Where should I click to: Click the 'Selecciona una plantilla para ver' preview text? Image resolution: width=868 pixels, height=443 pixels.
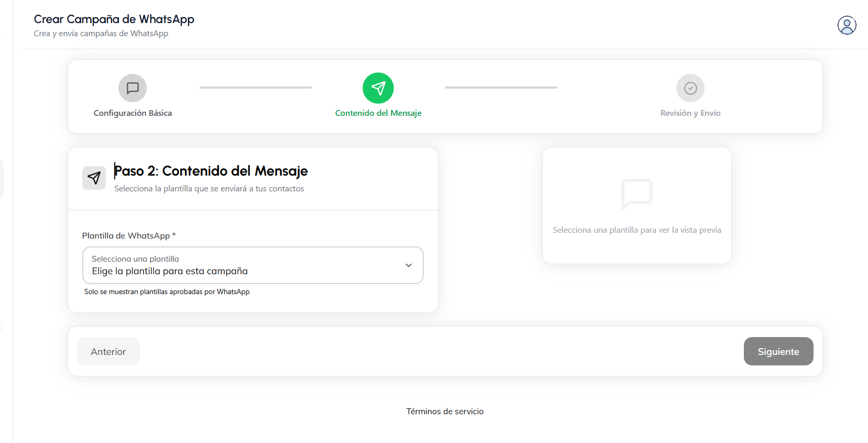click(636, 230)
